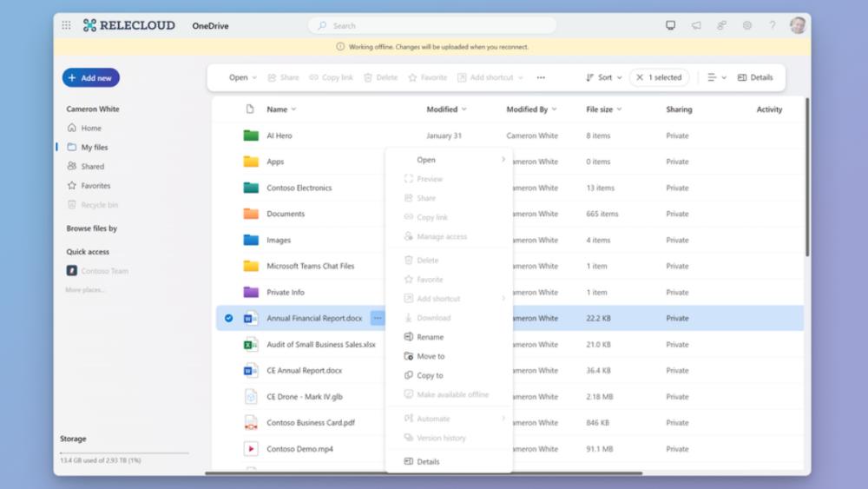
Task: Sort by the Name column header
Action: (x=281, y=109)
